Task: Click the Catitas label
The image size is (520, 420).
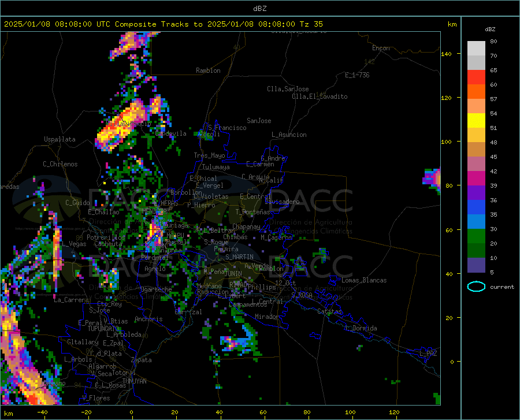Action: tap(329, 311)
